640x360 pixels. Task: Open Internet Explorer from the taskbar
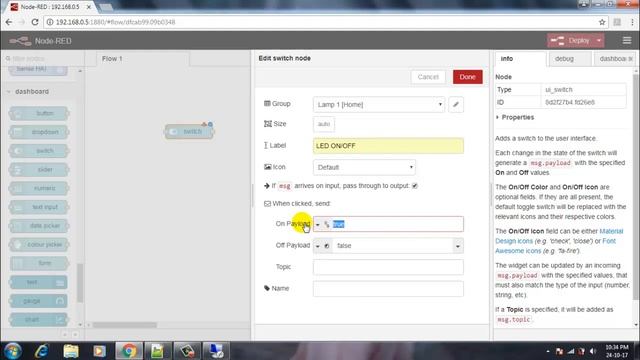coord(42,351)
